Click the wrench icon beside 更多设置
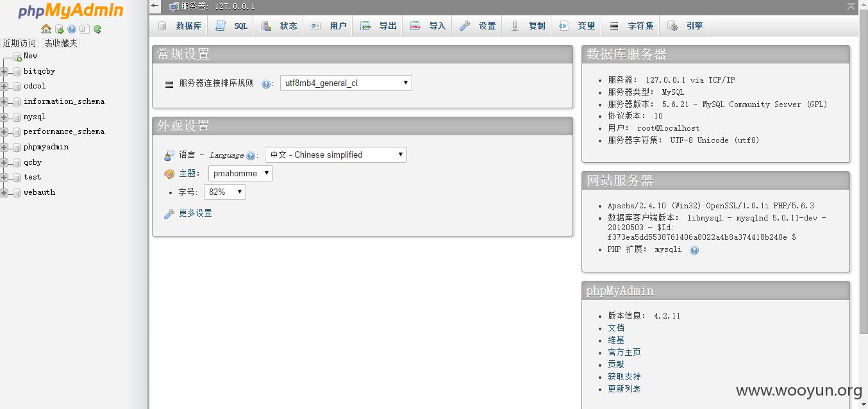The image size is (868, 409). [x=169, y=213]
